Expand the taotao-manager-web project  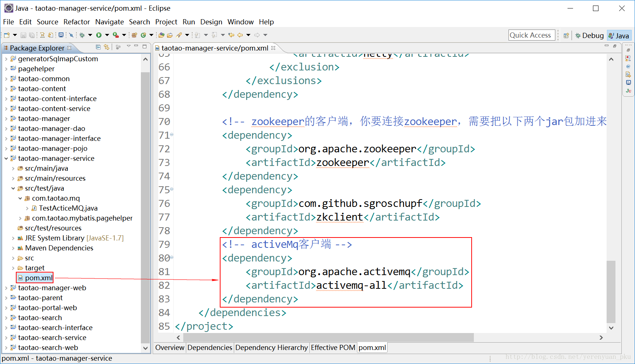(6, 288)
